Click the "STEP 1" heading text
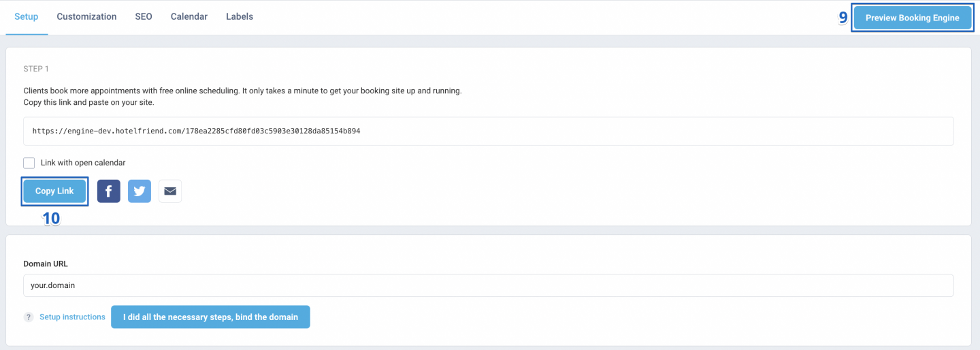The width and height of the screenshot is (980, 350). (36, 69)
